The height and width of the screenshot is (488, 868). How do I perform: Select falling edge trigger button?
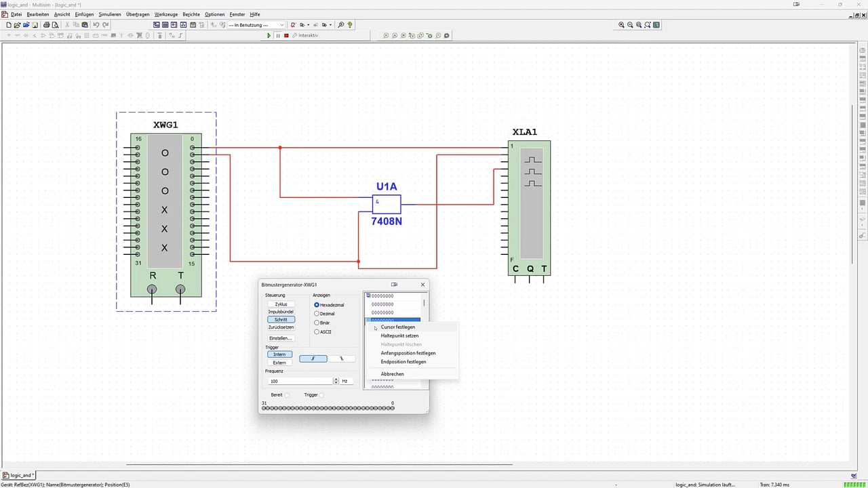click(342, 359)
